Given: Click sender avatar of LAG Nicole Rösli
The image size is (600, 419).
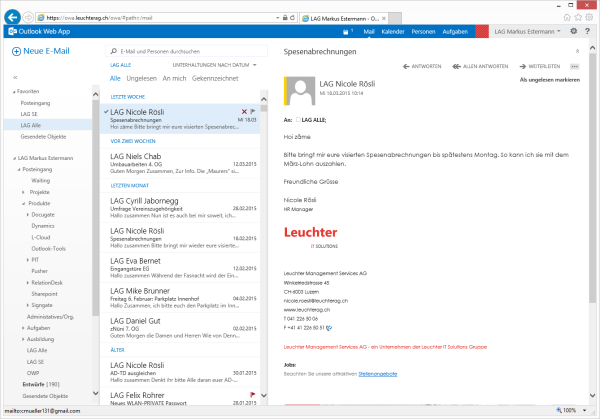Looking at the screenshot, I should coord(300,91).
